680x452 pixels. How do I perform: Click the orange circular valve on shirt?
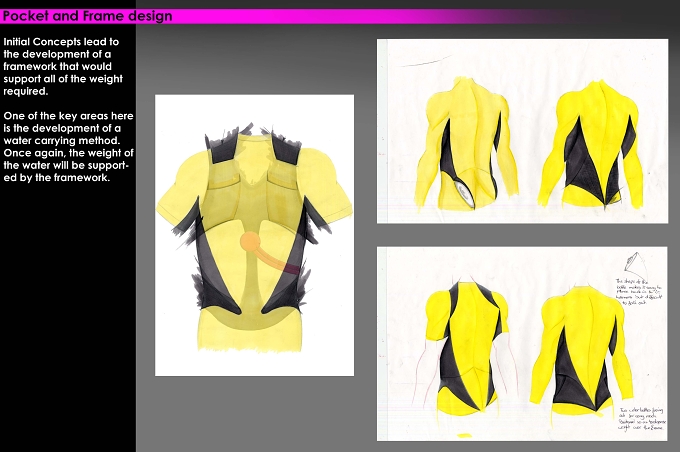(249, 241)
